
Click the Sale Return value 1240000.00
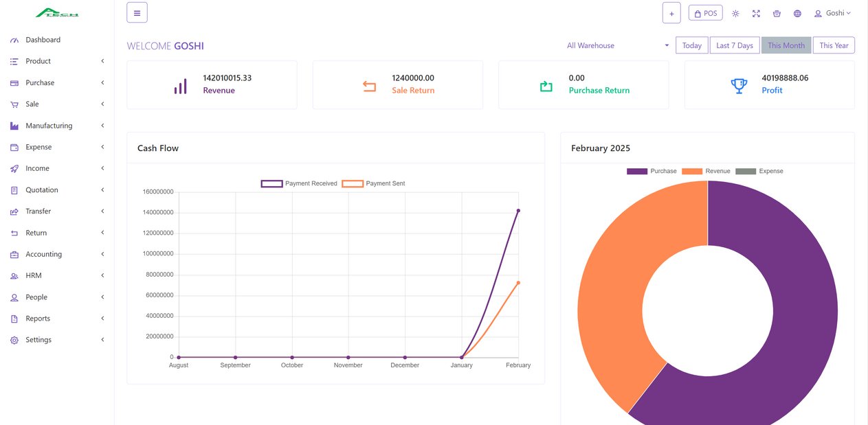click(x=413, y=78)
